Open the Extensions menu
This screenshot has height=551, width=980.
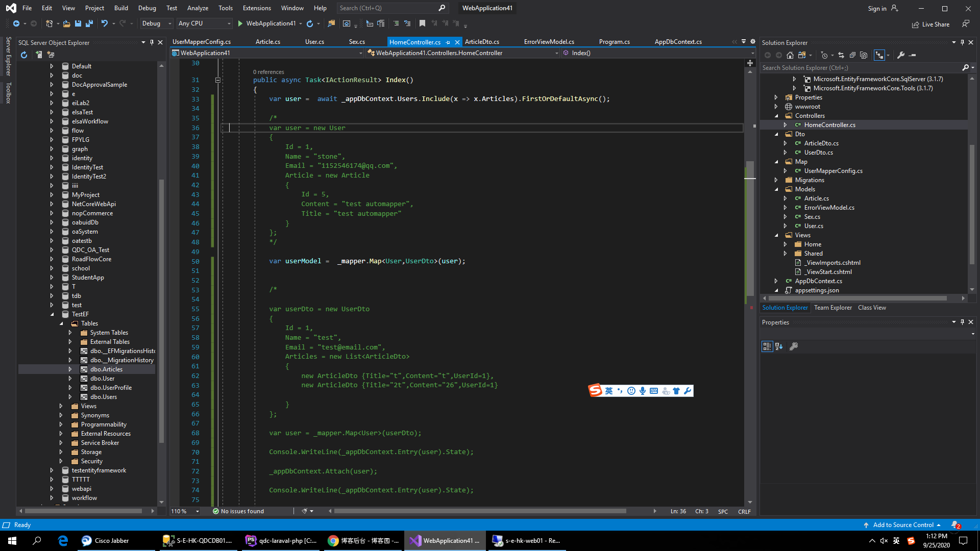pos(256,8)
